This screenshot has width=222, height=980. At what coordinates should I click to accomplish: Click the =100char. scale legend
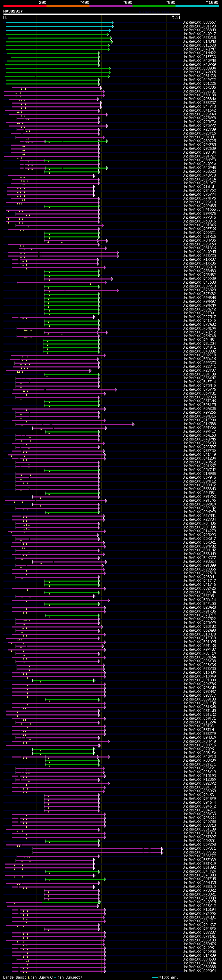tap(165, 977)
